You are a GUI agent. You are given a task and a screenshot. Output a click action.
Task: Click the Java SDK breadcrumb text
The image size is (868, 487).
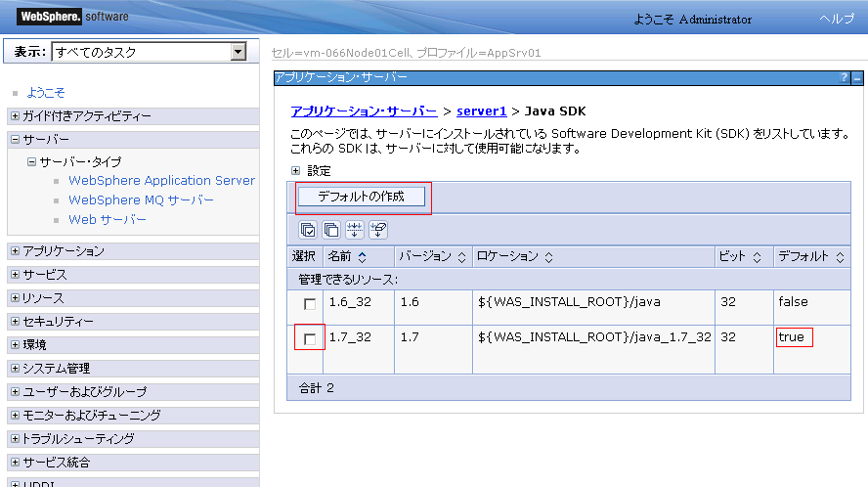click(555, 111)
